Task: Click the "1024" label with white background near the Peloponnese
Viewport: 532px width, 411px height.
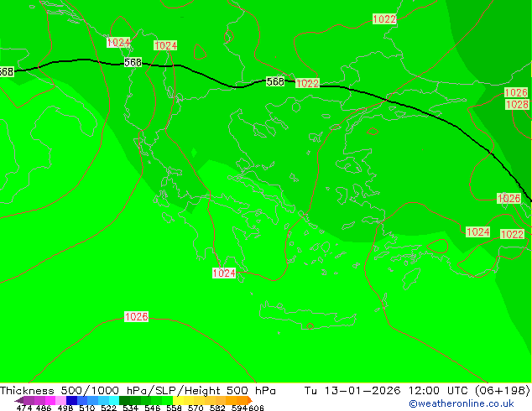Action: [224, 273]
